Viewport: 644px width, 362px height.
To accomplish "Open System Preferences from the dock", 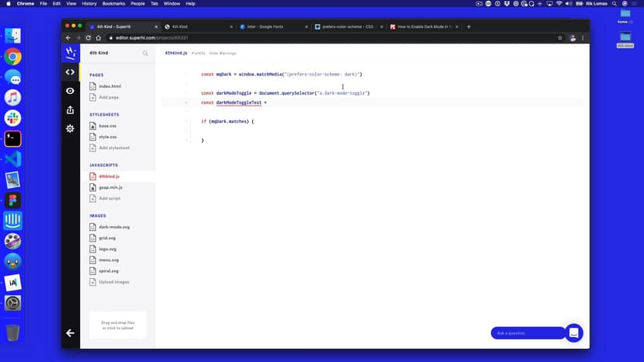I will click(12, 303).
